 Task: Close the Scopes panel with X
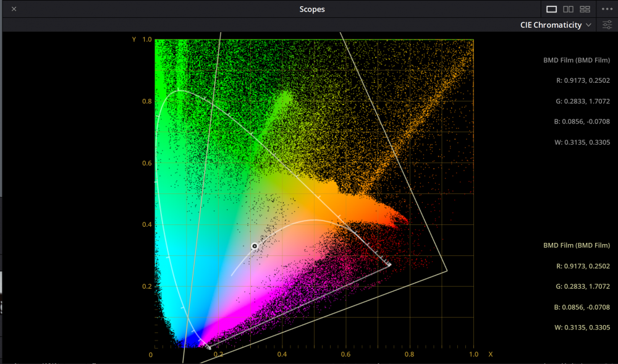[14, 9]
